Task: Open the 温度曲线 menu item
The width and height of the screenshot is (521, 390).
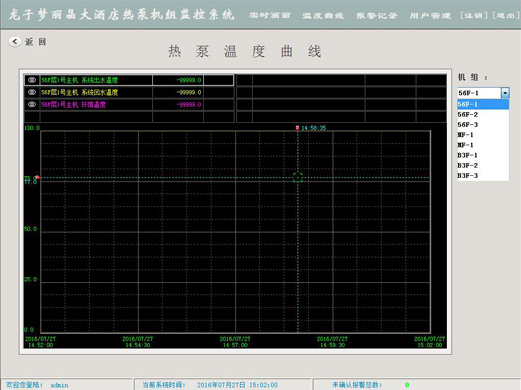Action: (x=323, y=16)
